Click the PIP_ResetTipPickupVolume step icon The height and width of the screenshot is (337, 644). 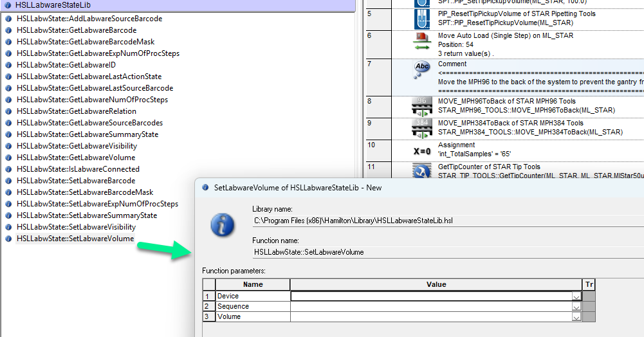tap(422, 17)
